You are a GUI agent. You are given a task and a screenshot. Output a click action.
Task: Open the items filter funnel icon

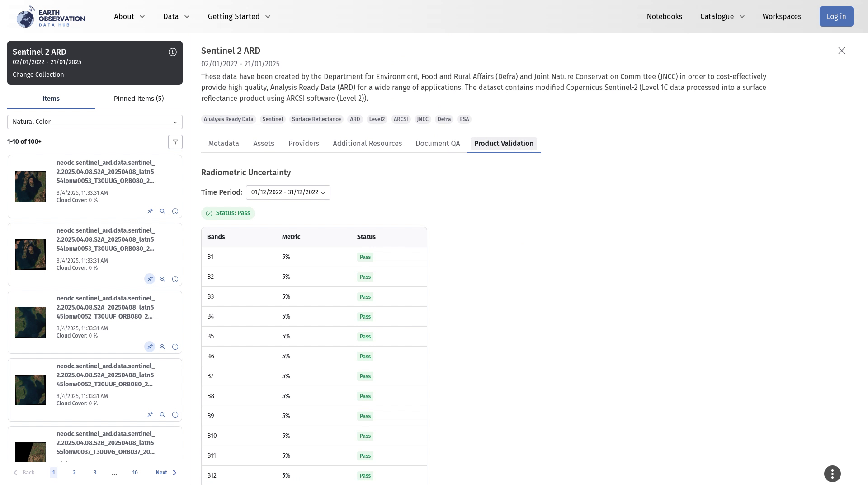(175, 142)
